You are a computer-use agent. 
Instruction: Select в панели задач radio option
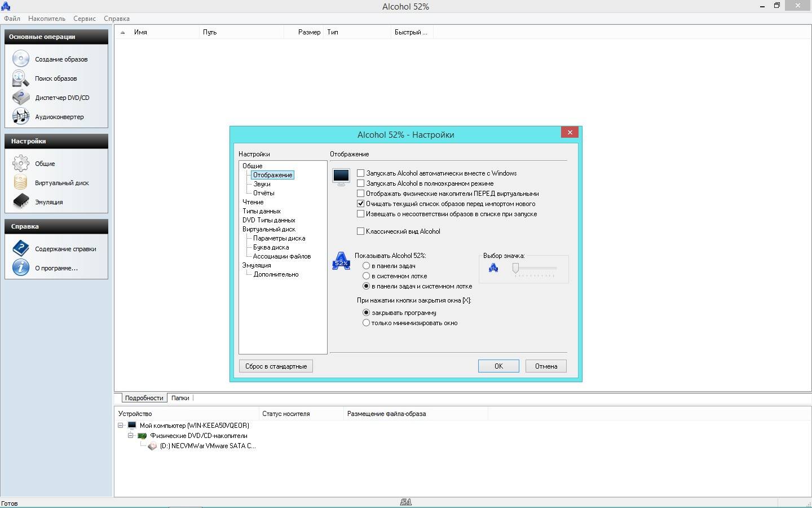[x=367, y=265]
